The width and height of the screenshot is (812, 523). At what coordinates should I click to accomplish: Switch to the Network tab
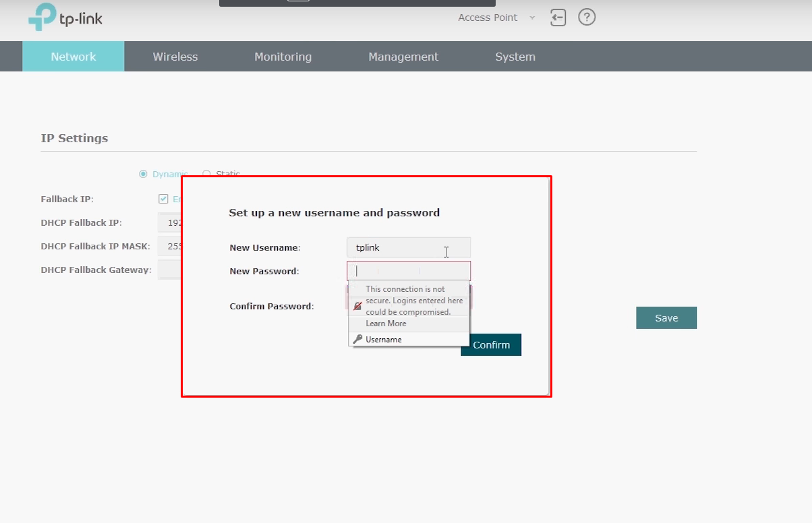point(74,57)
